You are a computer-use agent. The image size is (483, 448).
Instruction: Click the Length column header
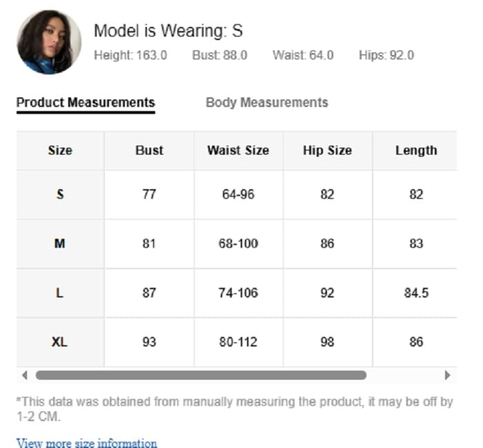coord(415,150)
